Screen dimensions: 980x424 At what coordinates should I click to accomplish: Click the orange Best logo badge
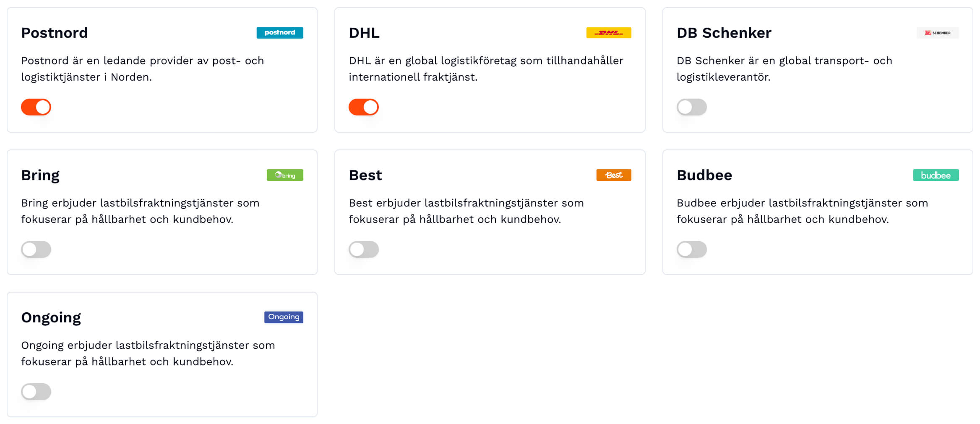point(613,175)
